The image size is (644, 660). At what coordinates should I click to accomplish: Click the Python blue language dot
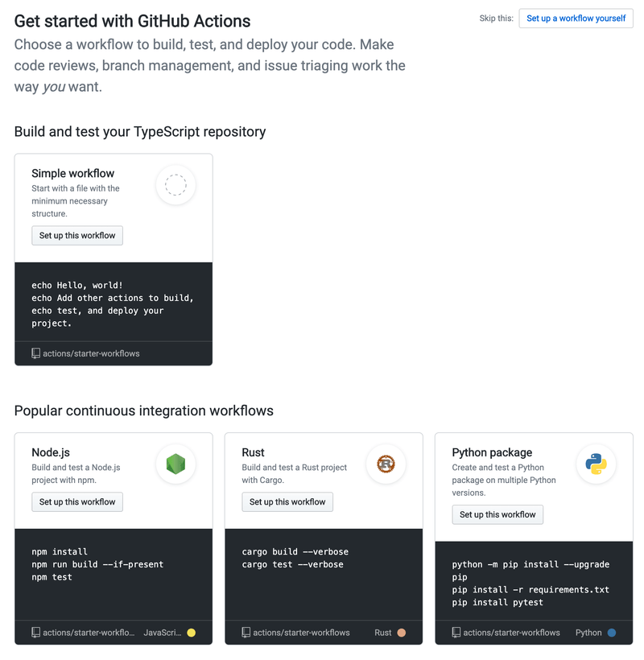tap(610, 633)
